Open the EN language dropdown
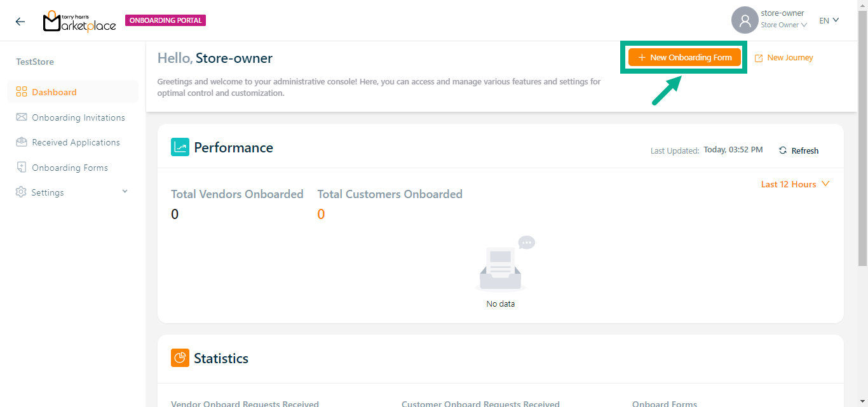This screenshot has height=407, width=868. point(829,20)
